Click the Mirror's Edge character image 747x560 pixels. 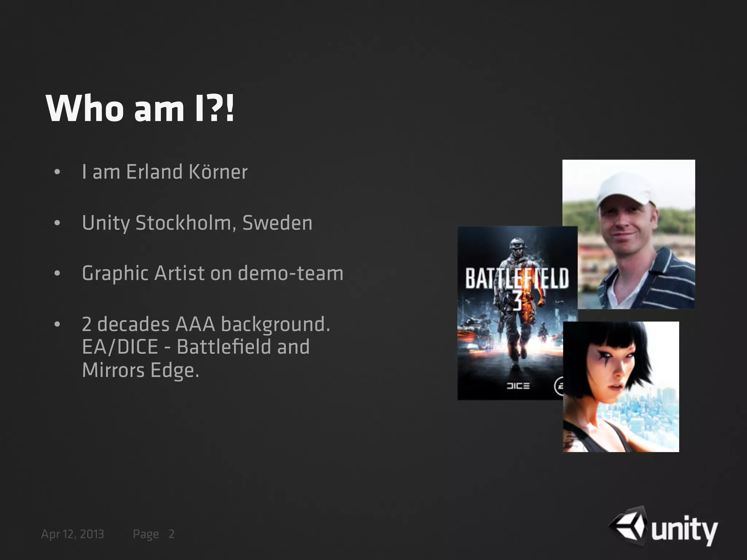(621, 386)
